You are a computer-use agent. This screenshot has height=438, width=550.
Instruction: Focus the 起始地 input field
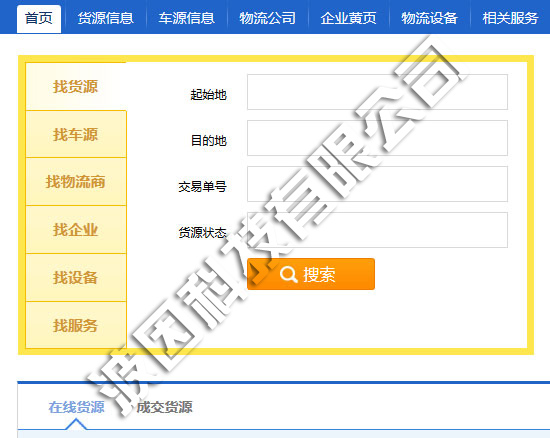(377, 92)
